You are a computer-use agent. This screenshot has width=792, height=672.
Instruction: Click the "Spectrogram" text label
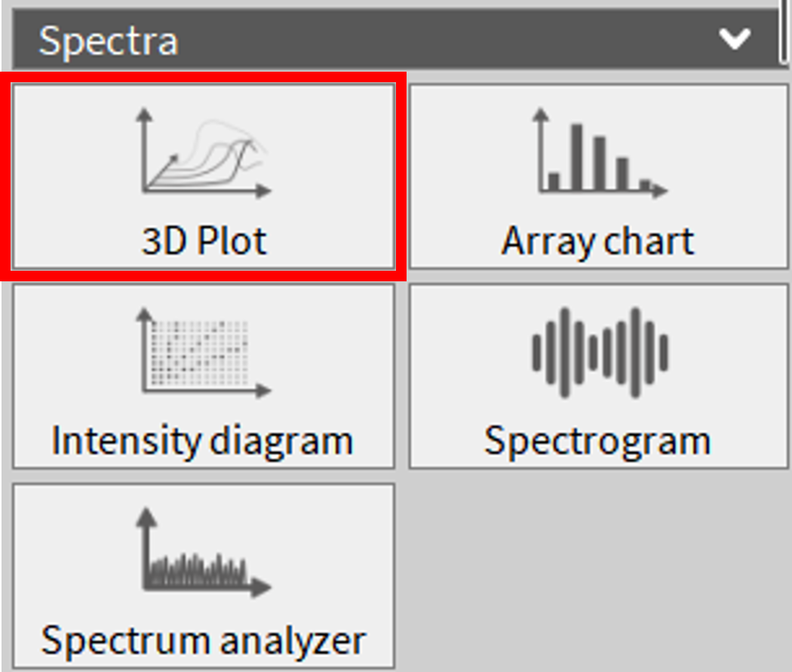597,441
